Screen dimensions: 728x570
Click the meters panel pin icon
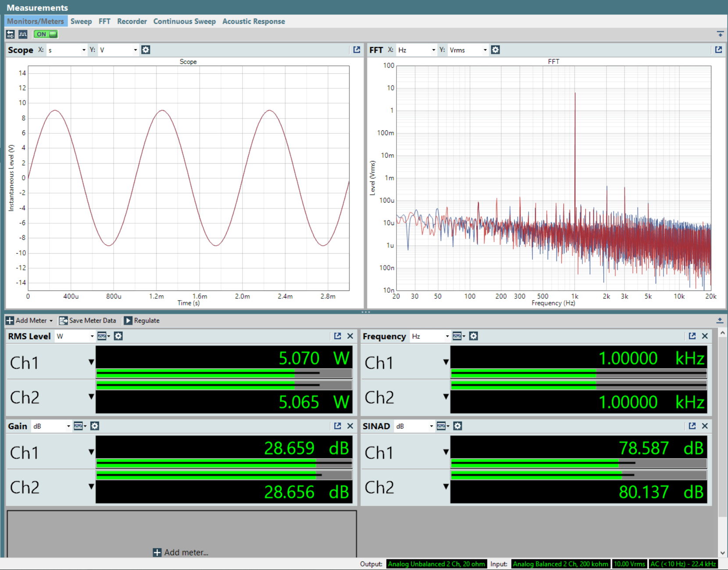coord(720,321)
